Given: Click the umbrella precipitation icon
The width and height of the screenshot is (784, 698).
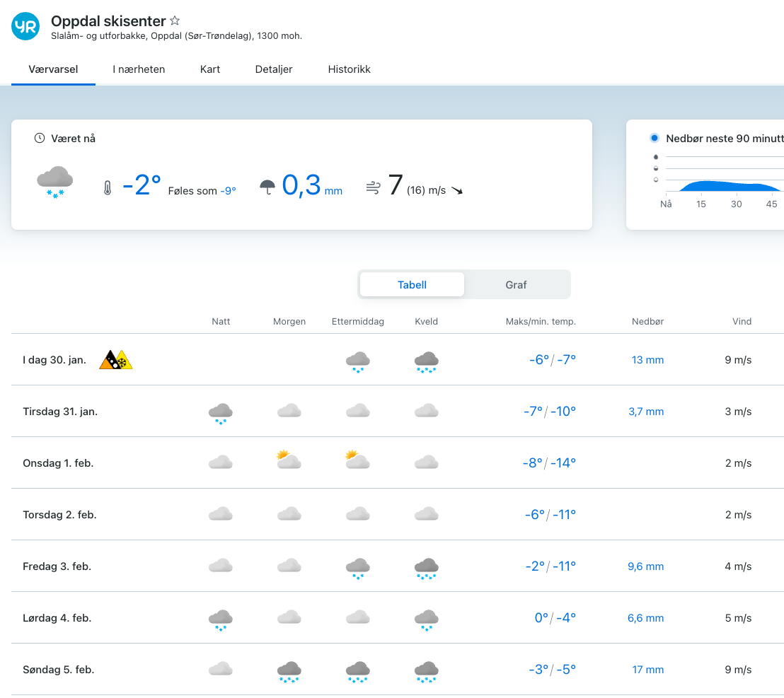Looking at the screenshot, I should click(267, 187).
